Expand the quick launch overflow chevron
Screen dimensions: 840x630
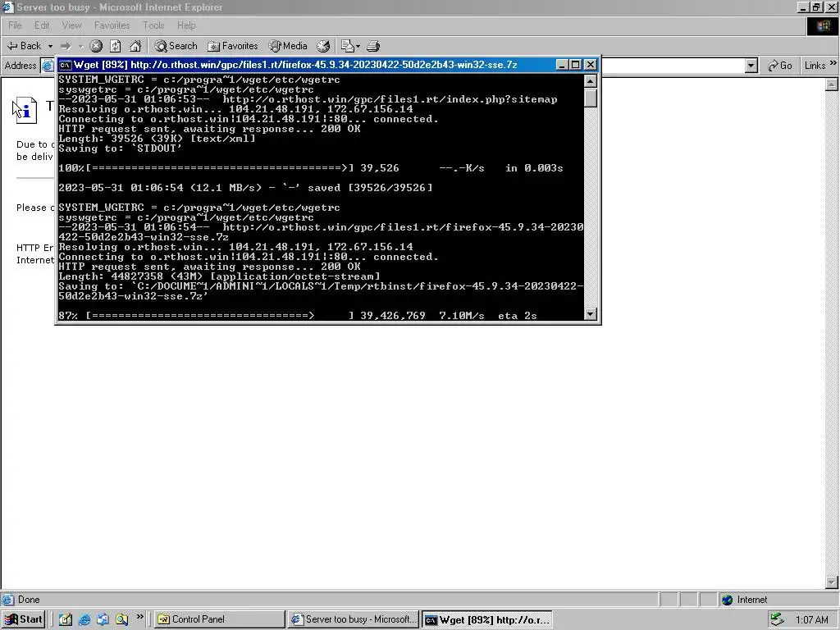pos(139,617)
